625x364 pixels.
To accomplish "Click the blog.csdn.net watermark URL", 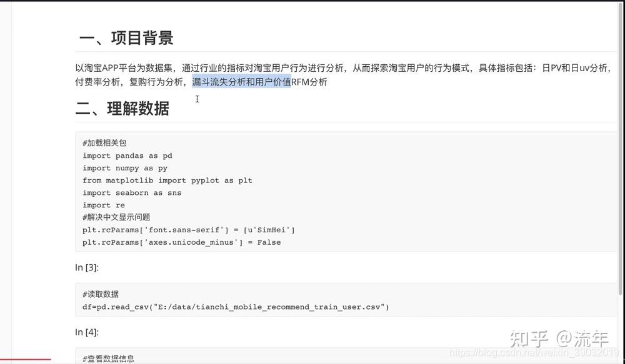I will 534,353.
